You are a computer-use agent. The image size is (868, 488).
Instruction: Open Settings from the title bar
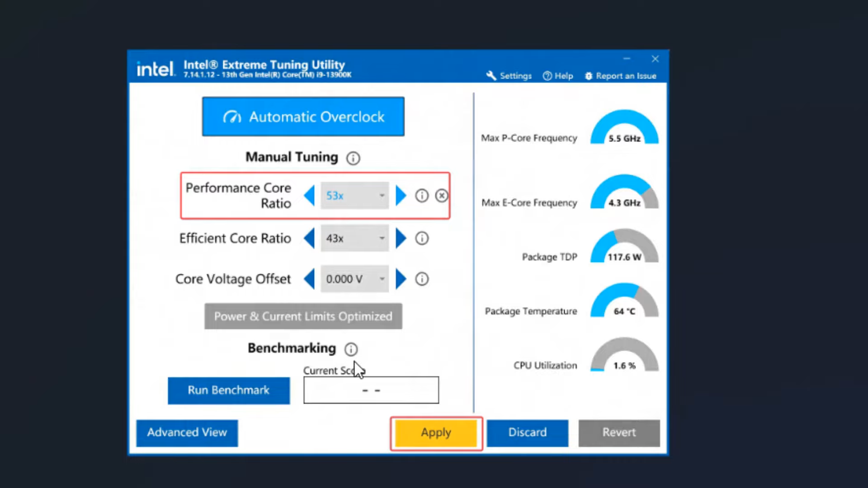pyautogui.click(x=509, y=76)
